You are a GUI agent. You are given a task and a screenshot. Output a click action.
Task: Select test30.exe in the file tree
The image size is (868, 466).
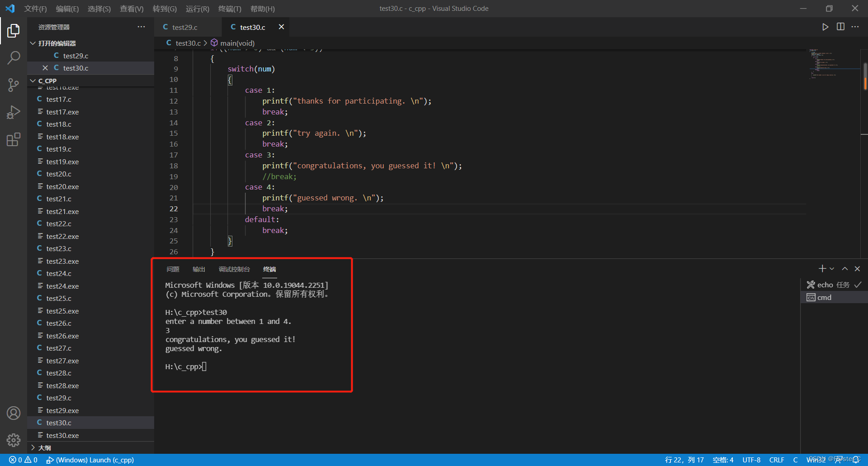pyautogui.click(x=90, y=435)
